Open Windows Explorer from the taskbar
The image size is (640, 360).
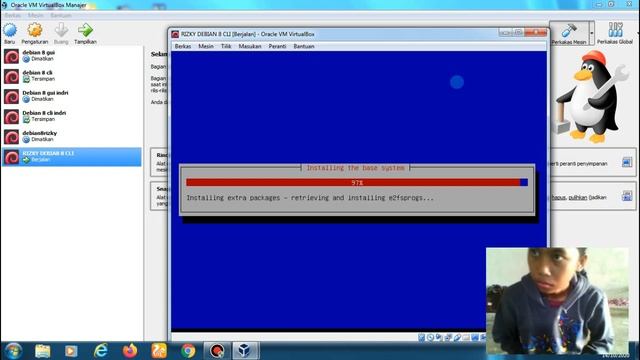click(x=42, y=351)
